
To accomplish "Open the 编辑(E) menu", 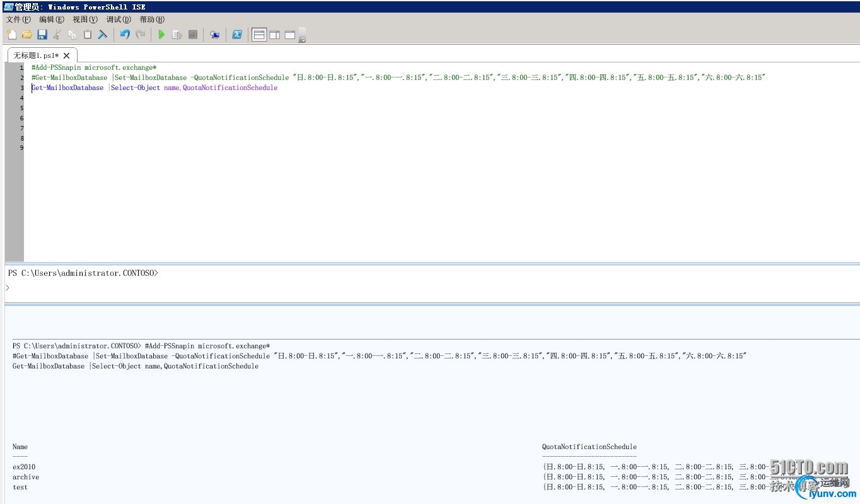I will [52, 20].
